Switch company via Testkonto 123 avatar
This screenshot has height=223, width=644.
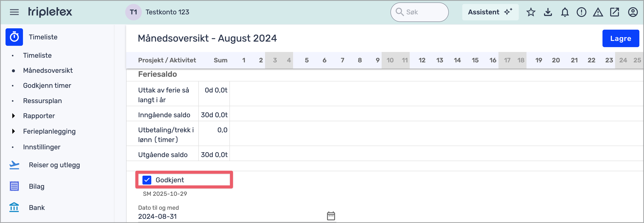pos(133,12)
